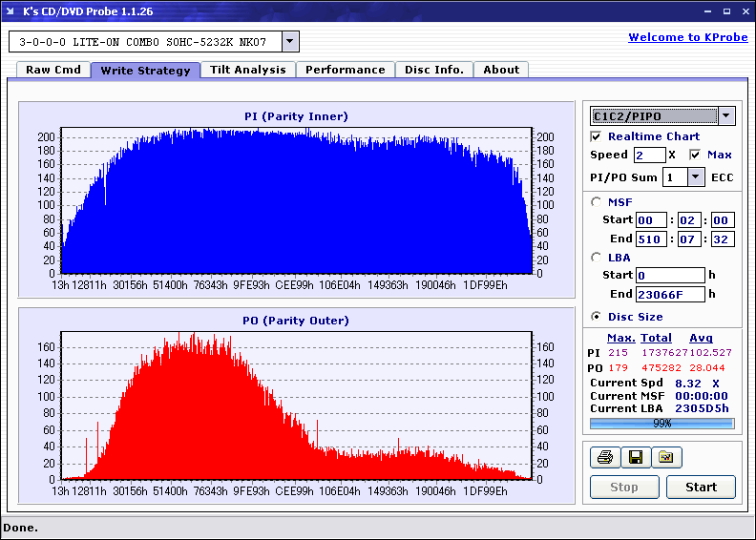Click the printer icon to print charts
This screenshot has width=756, height=540.
point(605,458)
